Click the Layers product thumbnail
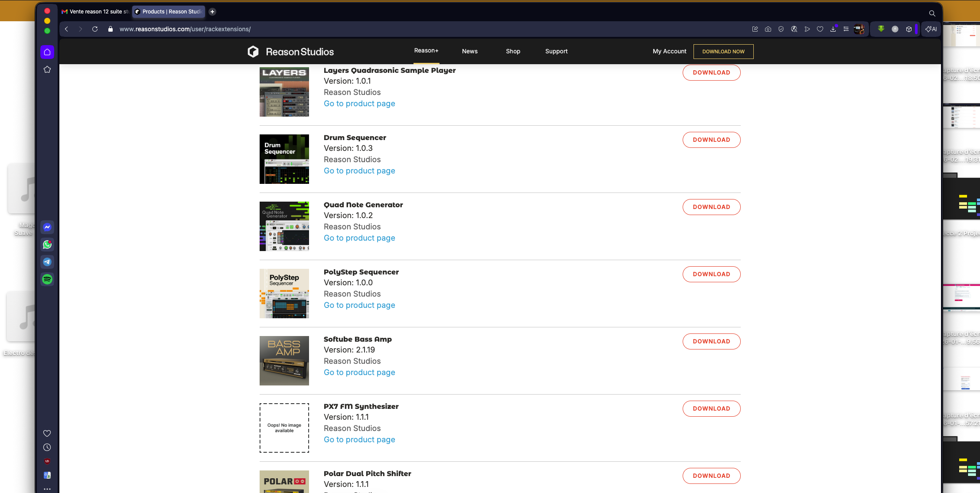 pyautogui.click(x=284, y=92)
